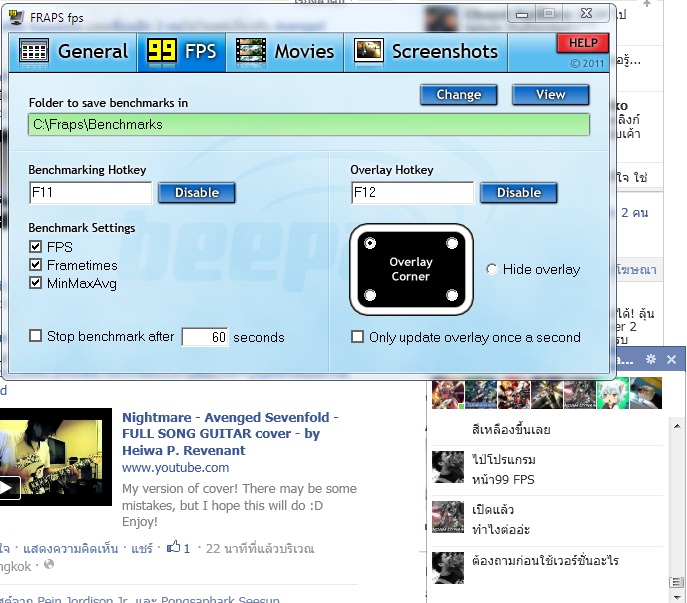Disable the Overlay Hotkey
Screen dimensions: 687x603
[519, 193]
